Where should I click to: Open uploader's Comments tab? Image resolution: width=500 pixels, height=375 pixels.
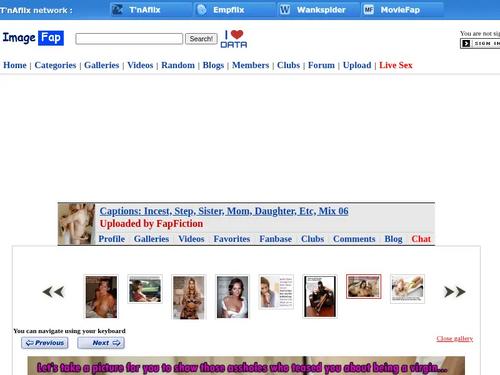(354, 239)
